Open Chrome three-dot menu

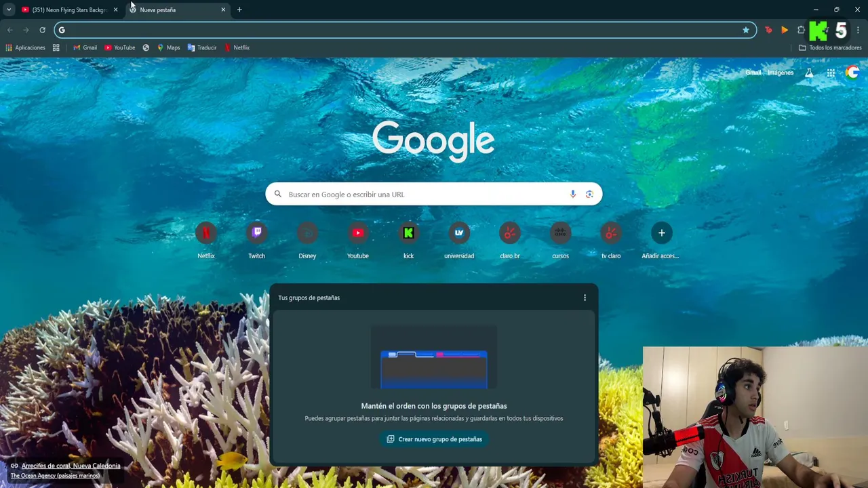858,30
